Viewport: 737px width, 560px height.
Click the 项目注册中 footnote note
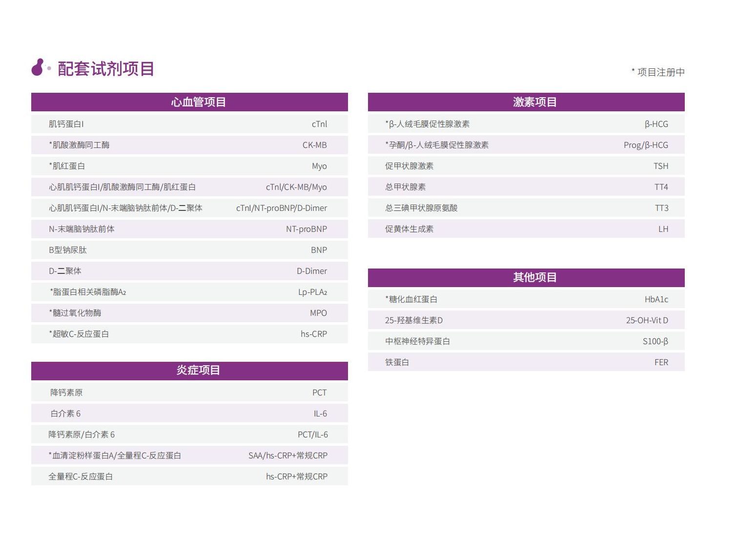[658, 72]
